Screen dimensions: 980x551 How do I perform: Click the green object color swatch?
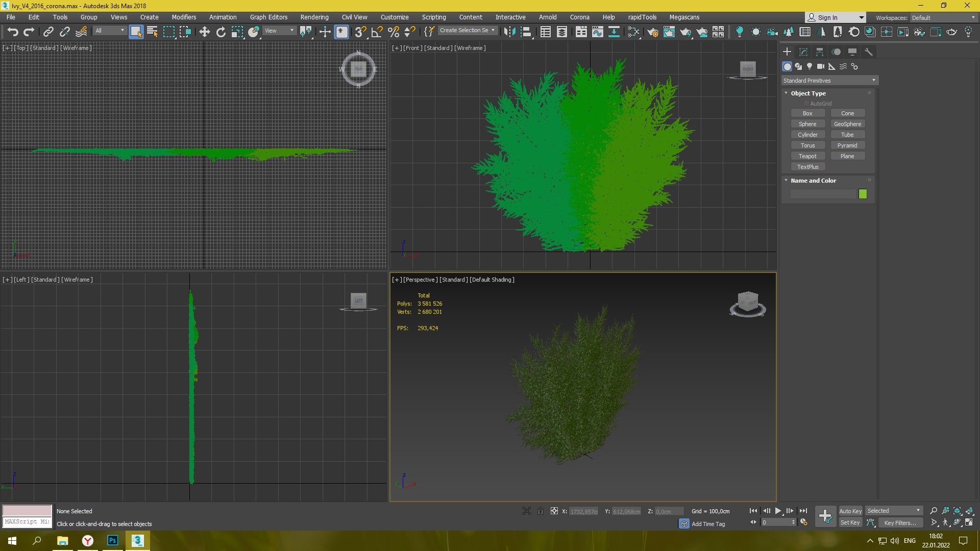click(x=863, y=194)
